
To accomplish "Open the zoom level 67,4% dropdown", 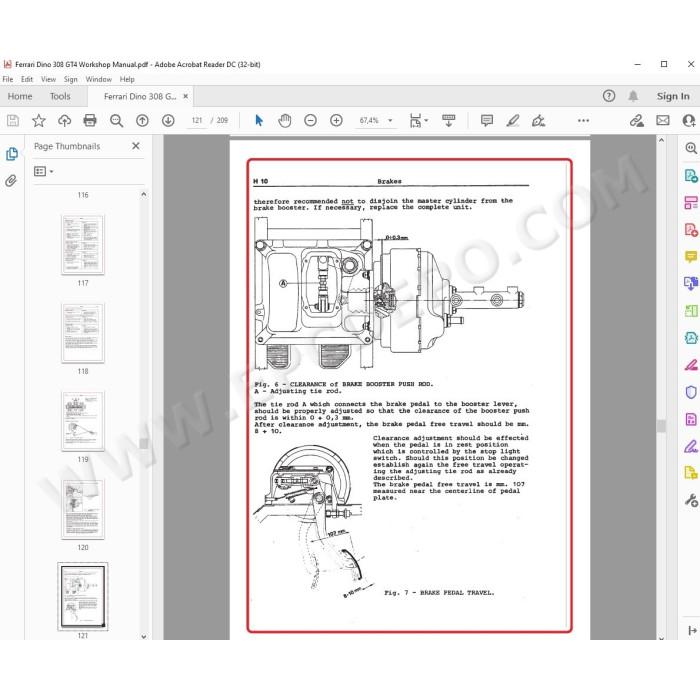I will pos(376,121).
